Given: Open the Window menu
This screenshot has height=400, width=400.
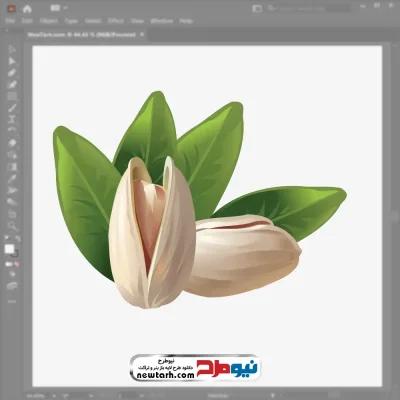Looking at the screenshot, I should (162, 21).
